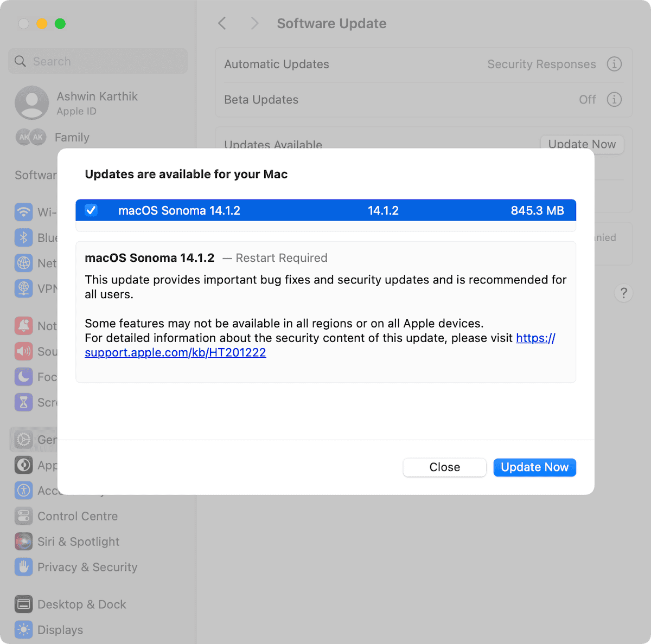The width and height of the screenshot is (651, 644).
Task: Click the yellow minimize window button
Action: [x=42, y=23]
